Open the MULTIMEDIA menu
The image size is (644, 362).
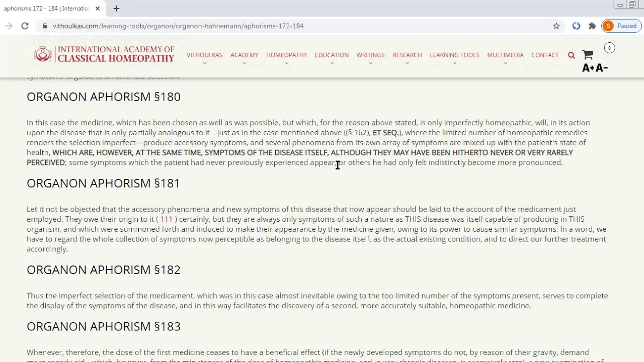[x=505, y=55]
